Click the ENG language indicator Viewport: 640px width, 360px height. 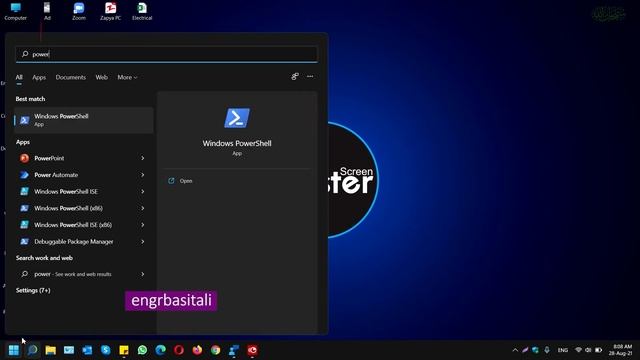click(563, 350)
